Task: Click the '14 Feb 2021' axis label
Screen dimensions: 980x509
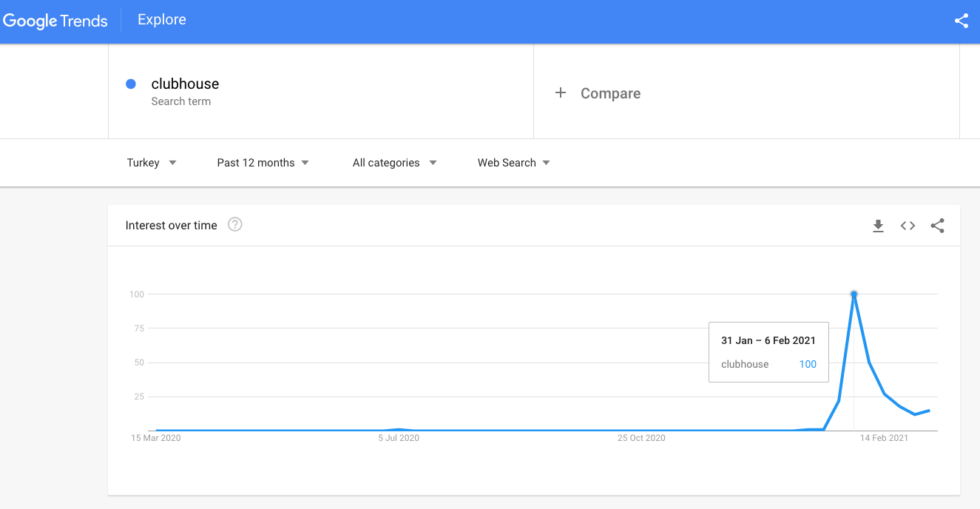Action: point(884,438)
